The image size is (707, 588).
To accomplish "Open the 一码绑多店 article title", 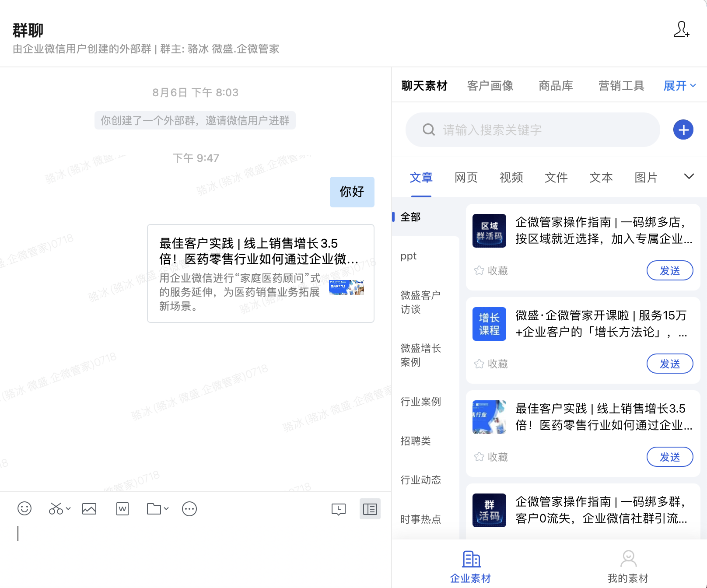I will coord(604,231).
